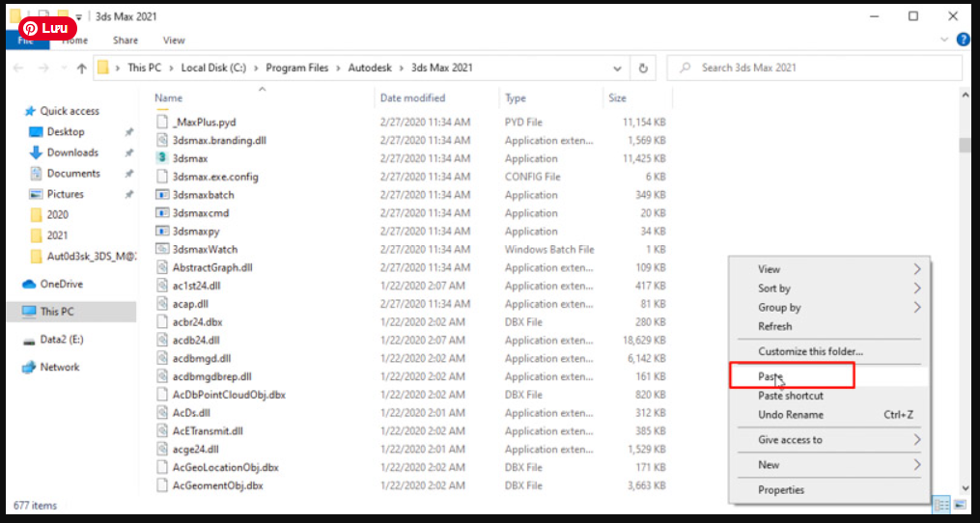Click the vertical scrollbar of file list
Screen dimensions: 980x523
tap(965, 289)
